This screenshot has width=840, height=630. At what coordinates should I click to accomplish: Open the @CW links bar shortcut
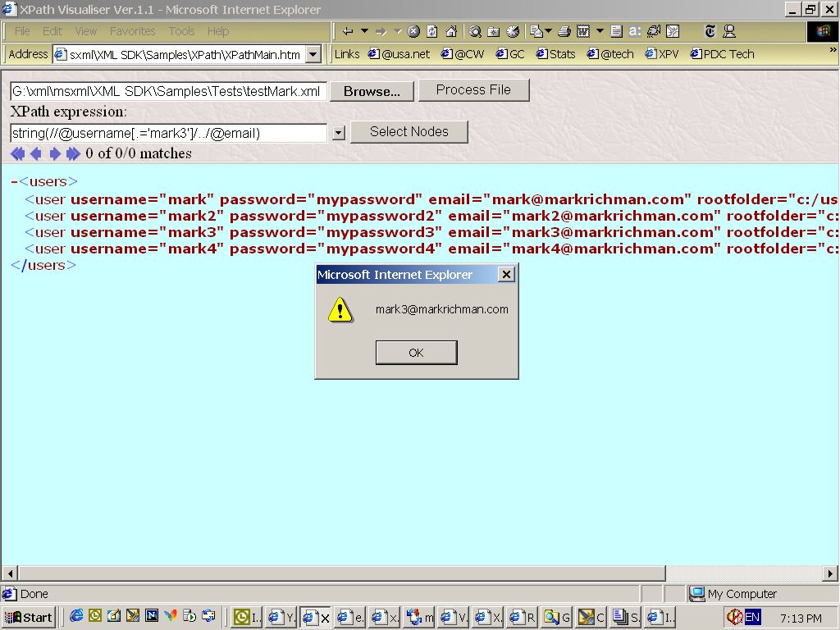(x=463, y=54)
